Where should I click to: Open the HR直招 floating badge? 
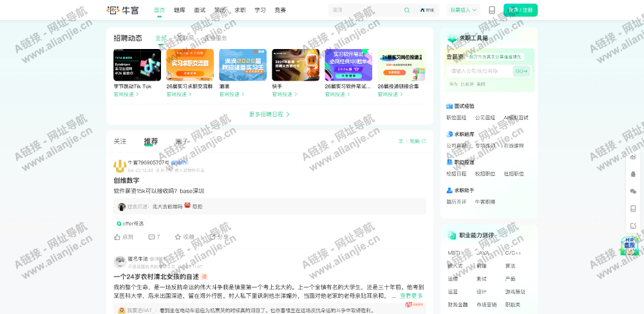point(629,246)
